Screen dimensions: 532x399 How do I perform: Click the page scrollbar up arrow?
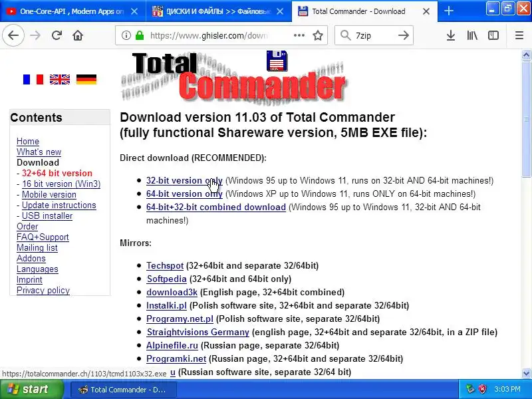point(526,55)
